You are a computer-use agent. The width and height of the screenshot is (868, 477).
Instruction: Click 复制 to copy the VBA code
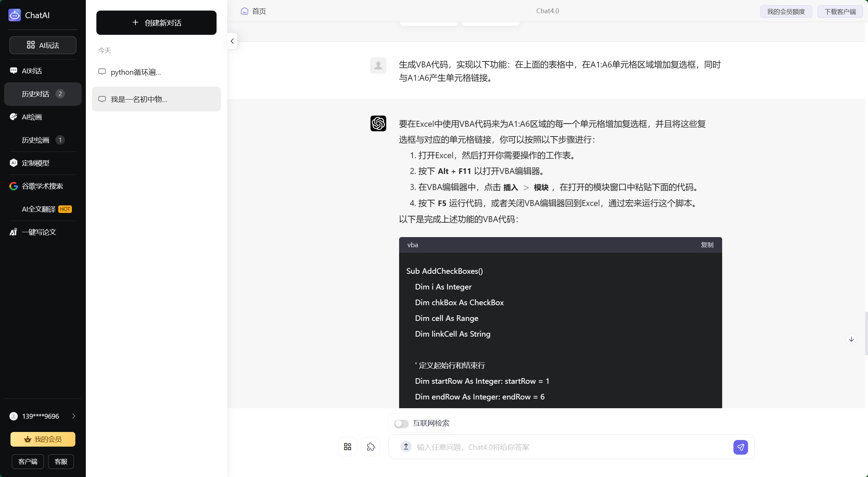707,245
